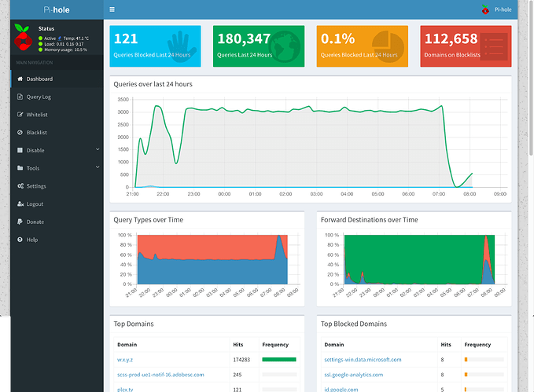
Task: Click the Query Log file icon
Action: pos(19,97)
